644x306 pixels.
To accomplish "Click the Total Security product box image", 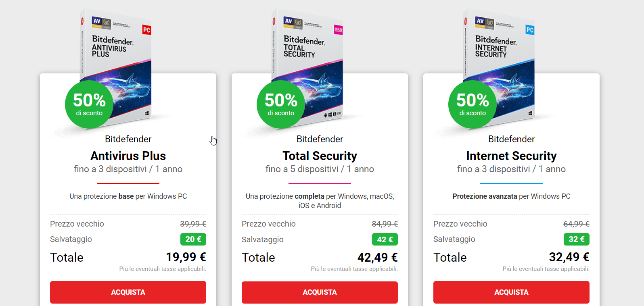I will [313, 60].
